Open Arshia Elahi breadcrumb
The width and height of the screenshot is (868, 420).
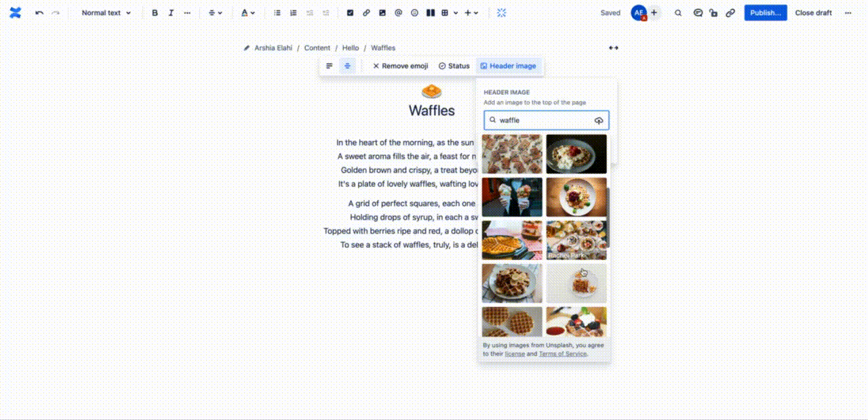[x=273, y=48]
